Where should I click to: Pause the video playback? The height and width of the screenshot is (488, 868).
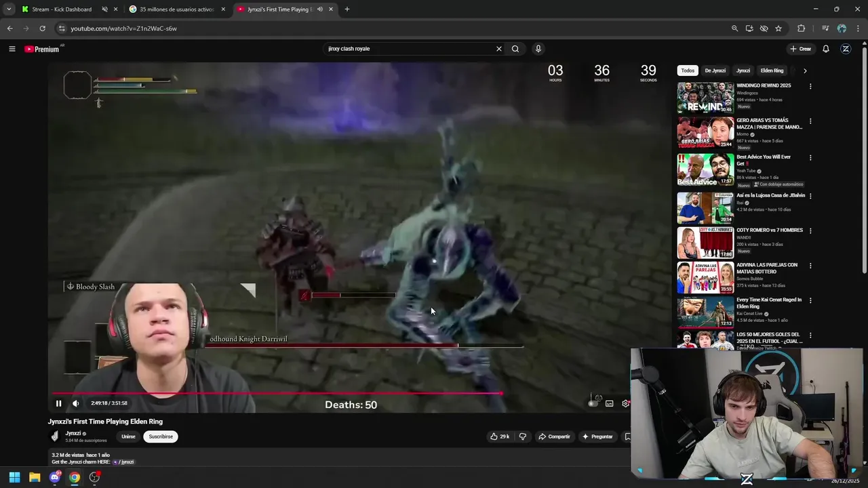point(58,403)
